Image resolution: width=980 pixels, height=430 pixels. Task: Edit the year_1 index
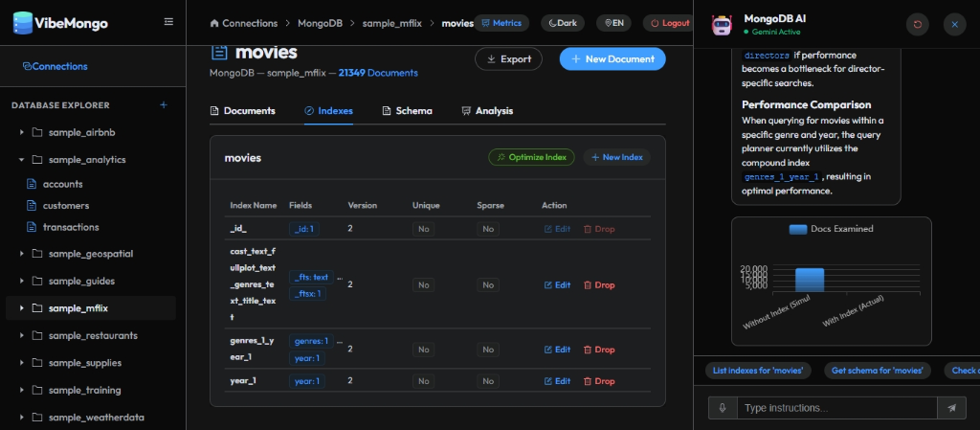coord(558,381)
